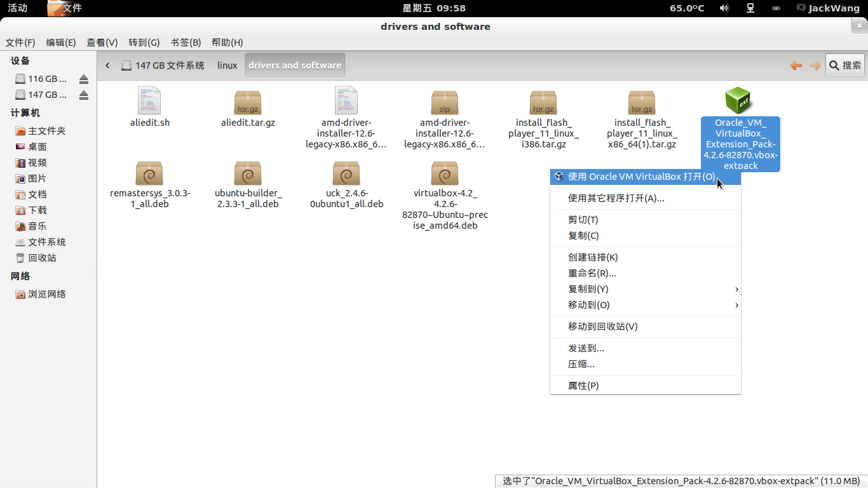Viewport: 868px width, 488px height.
Task: Open the volume icon in top panel
Action: [x=724, y=8]
